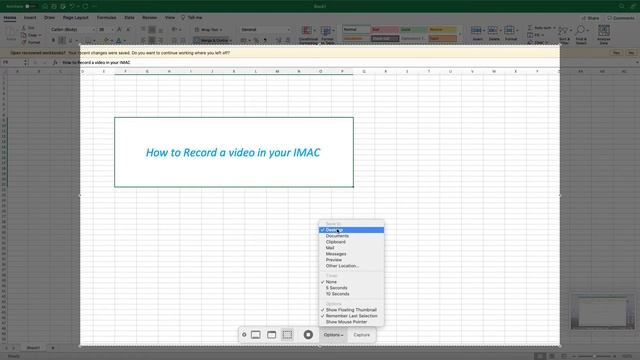Open the number format General dropdown
The image size is (640, 360).
pos(265,30)
